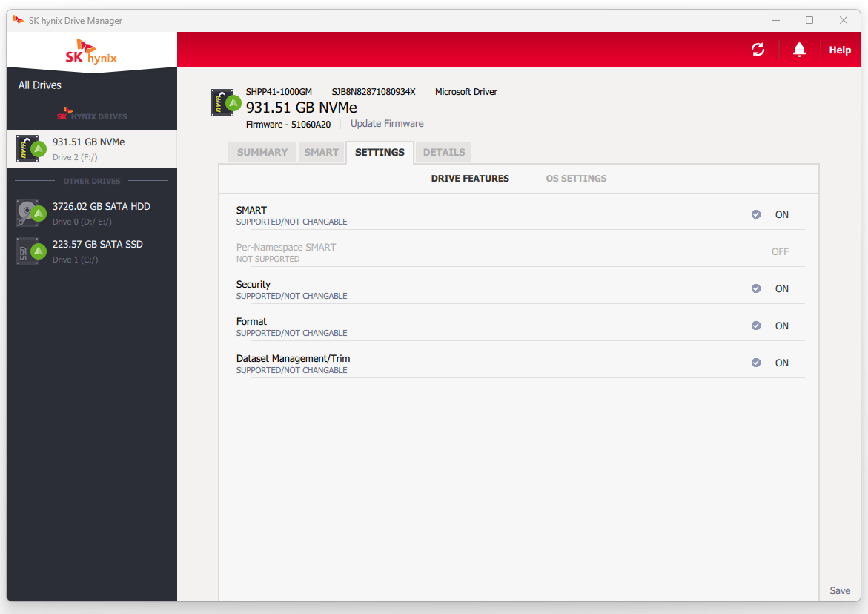Click the SK hynix logo
Viewport: 868px width, 614px height.
click(x=91, y=51)
